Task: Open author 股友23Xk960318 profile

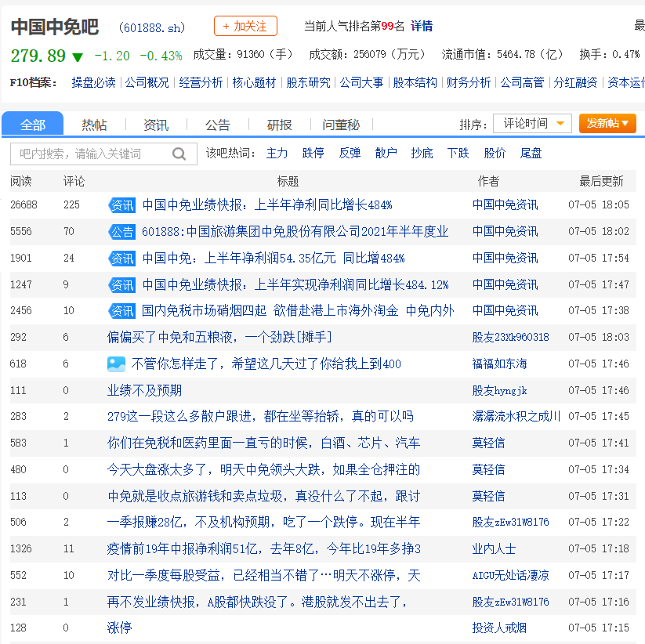Action: tap(510, 338)
